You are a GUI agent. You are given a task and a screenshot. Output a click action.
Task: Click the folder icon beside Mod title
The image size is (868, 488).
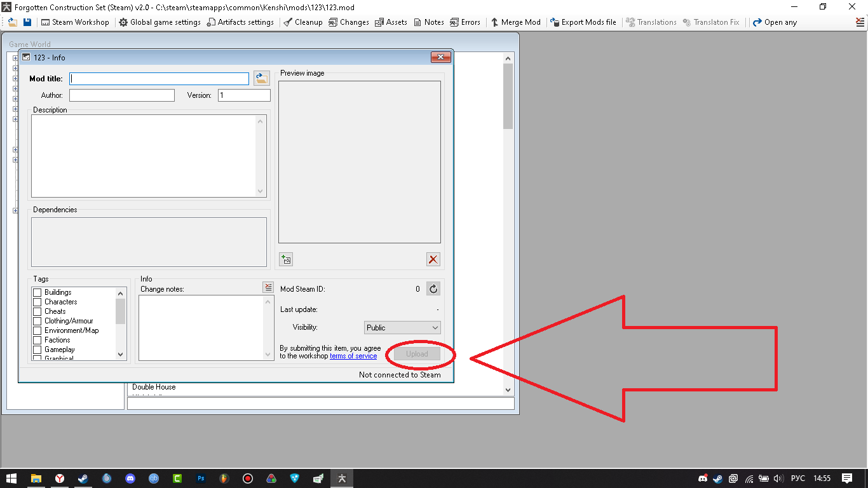[x=261, y=78]
